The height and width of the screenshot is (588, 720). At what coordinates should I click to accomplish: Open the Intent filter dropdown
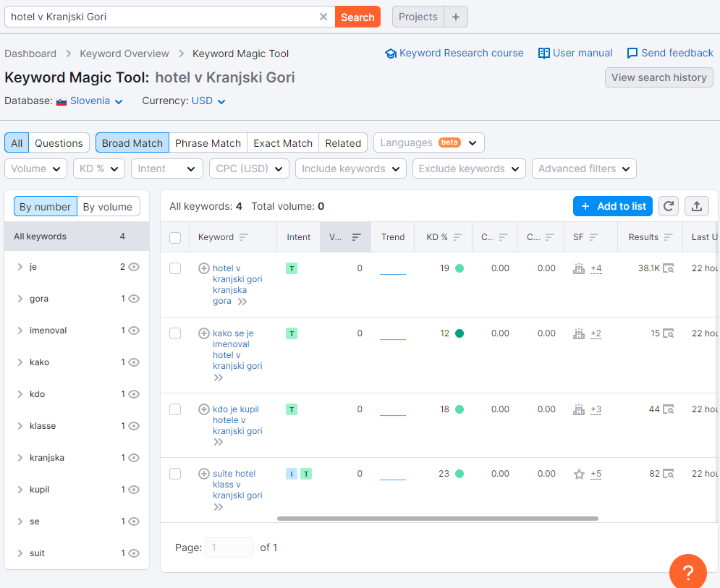tap(166, 169)
